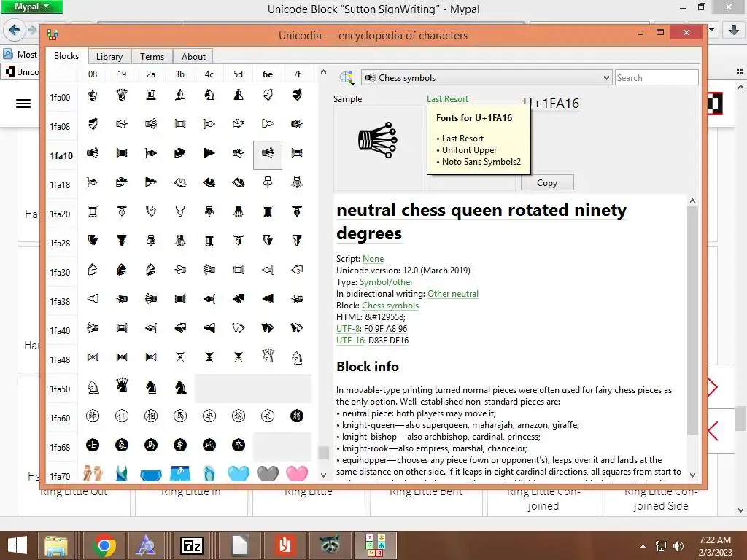The height and width of the screenshot is (560, 747).
Task: Select the knight glyph in row 1fa30 column 19
Action: [122, 271]
